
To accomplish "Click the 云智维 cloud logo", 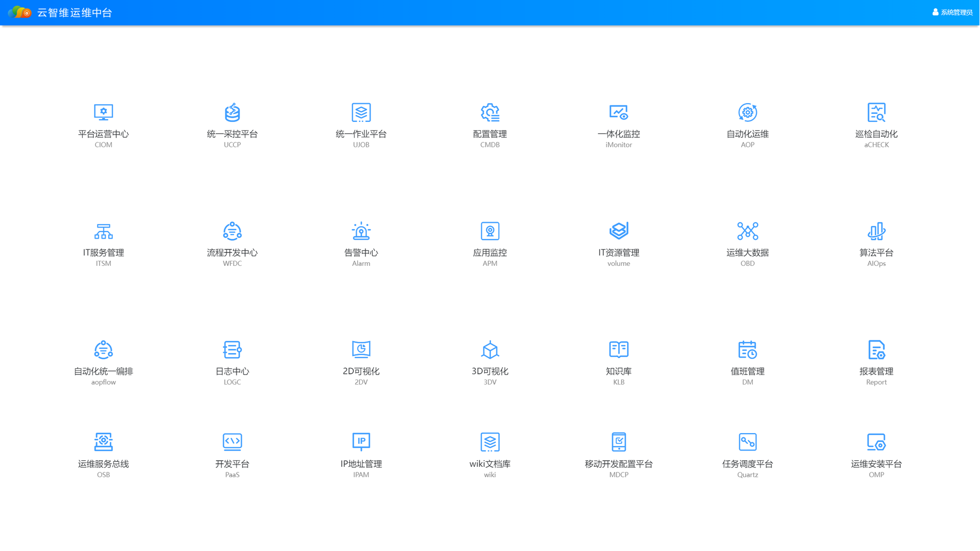I will (19, 12).
